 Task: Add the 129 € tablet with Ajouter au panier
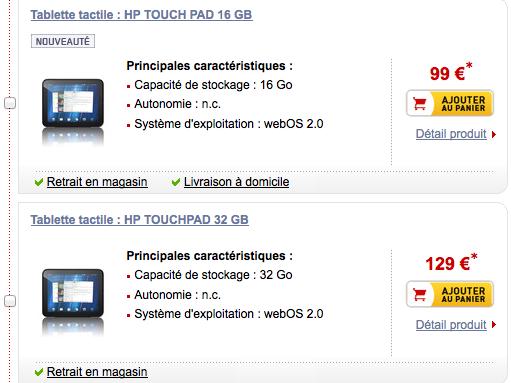450,294
